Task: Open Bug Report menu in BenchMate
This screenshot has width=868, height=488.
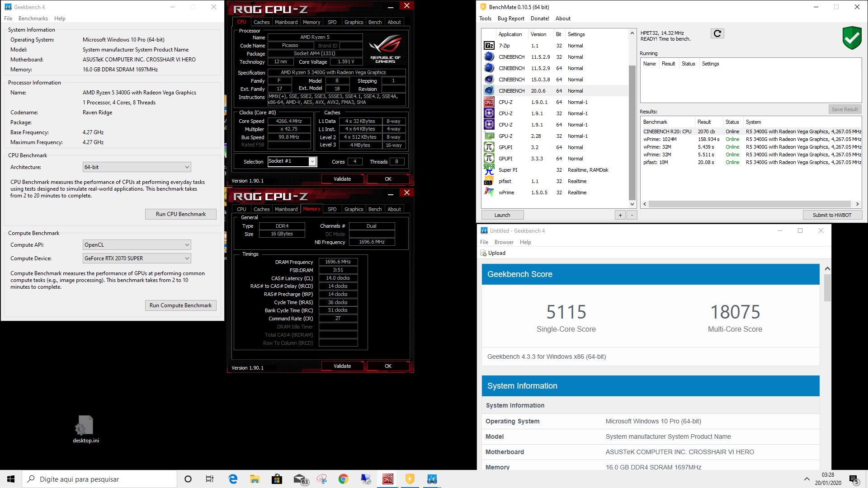Action: (x=511, y=19)
